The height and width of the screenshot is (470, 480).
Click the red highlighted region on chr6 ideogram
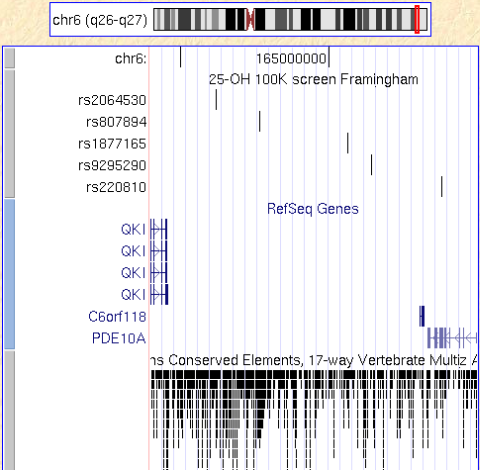(417, 19)
